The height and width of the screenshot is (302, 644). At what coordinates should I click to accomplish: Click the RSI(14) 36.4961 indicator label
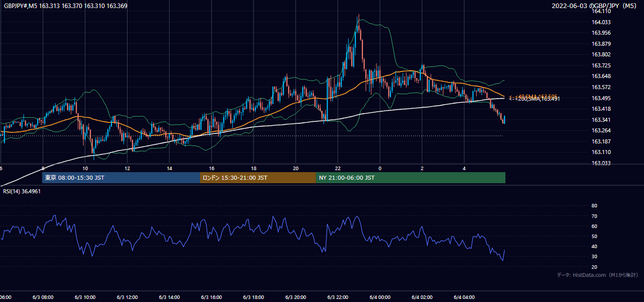click(22, 191)
